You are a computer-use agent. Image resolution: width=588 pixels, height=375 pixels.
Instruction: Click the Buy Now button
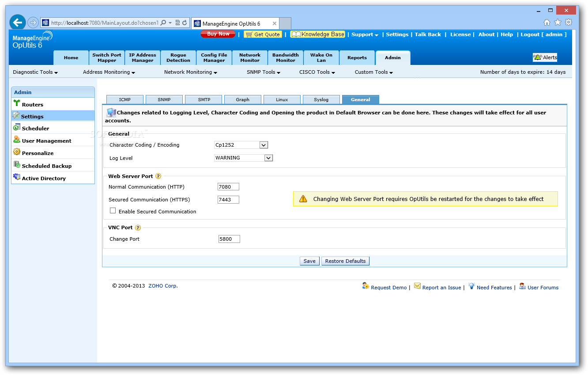pyautogui.click(x=218, y=34)
